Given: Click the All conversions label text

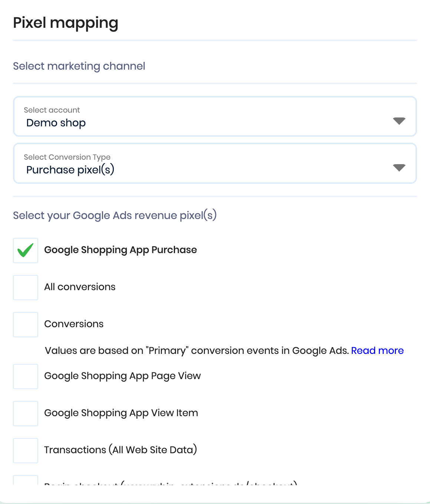Looking at the screenshot, I should pyautogui.click(x=80, y=287).
